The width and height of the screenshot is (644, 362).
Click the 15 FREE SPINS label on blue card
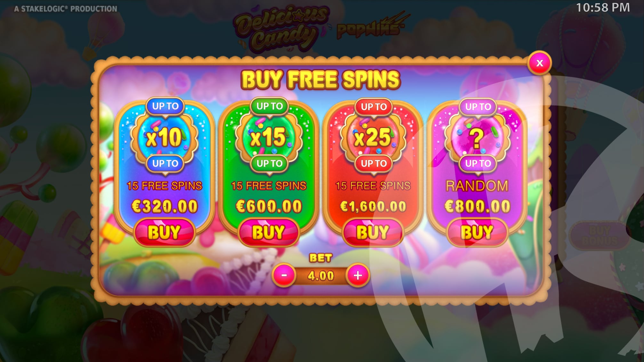click(165, 186)
